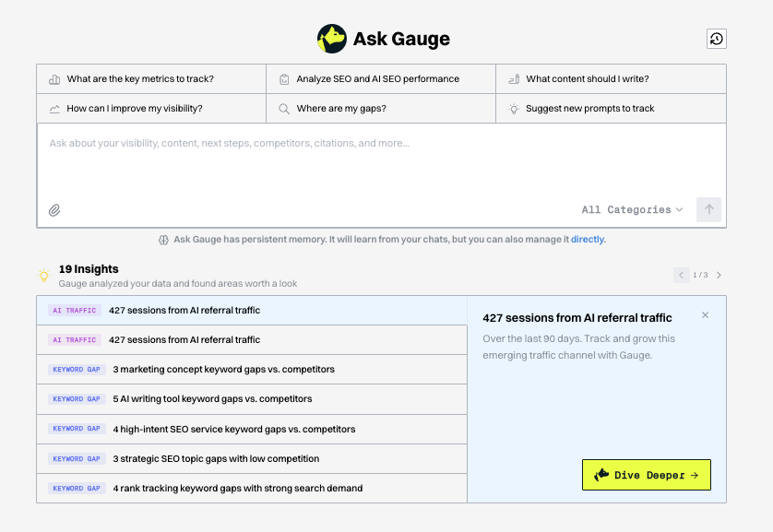773x532 pixels.
Task: Click the Gauge dog logo
Action: coord(332,39)
